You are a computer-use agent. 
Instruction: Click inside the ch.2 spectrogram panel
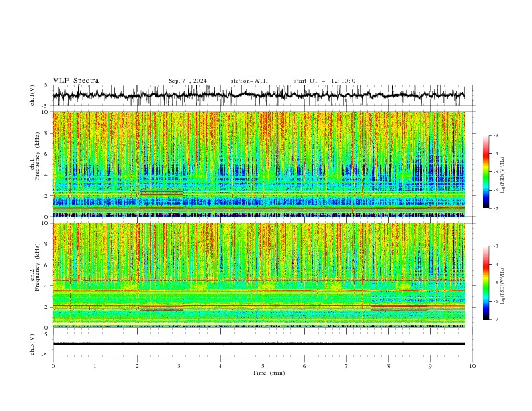coord(259,275)
